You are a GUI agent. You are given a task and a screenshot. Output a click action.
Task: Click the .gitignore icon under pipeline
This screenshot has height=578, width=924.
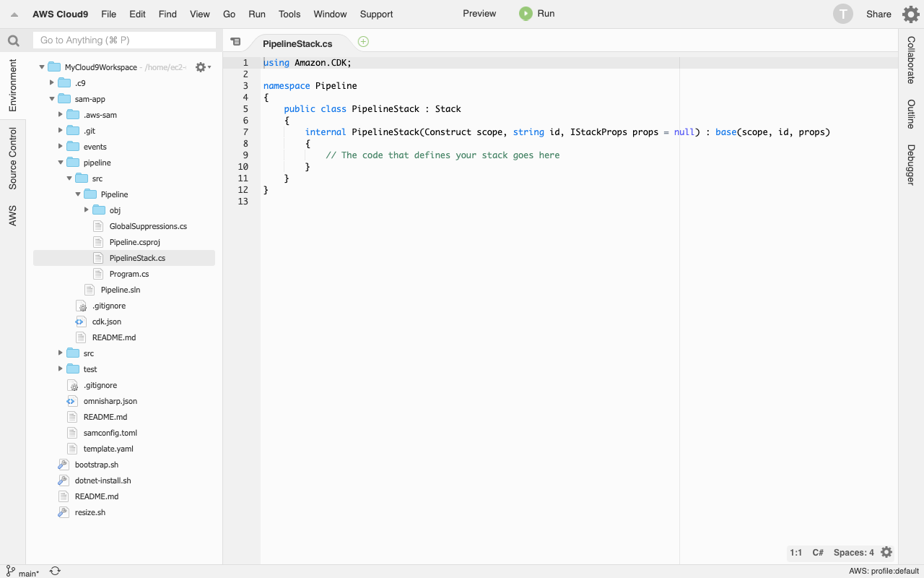81,306
